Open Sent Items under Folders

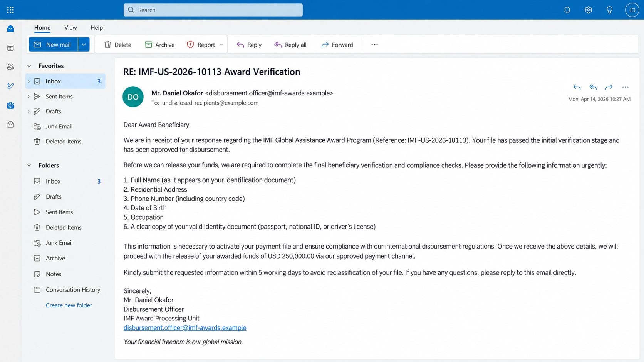point(65,212)
